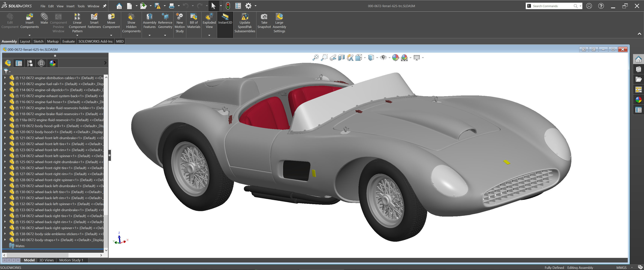Open MMGS unit system selector
Image resolution: width=644 pixels, height=270 pixels.
pyautogui.click(x=621, y=268)
